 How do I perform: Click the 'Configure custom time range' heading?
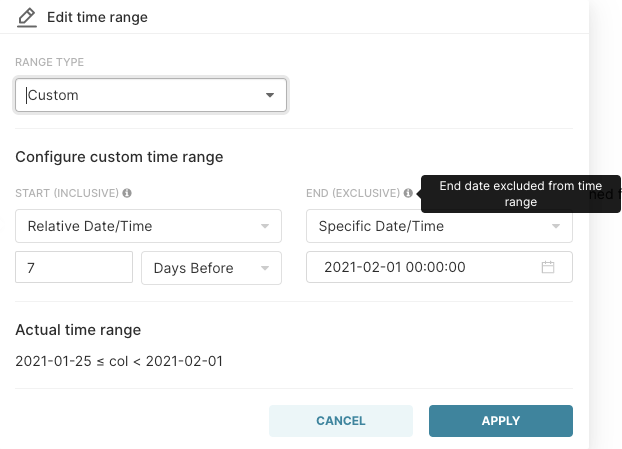coord(119,157)
